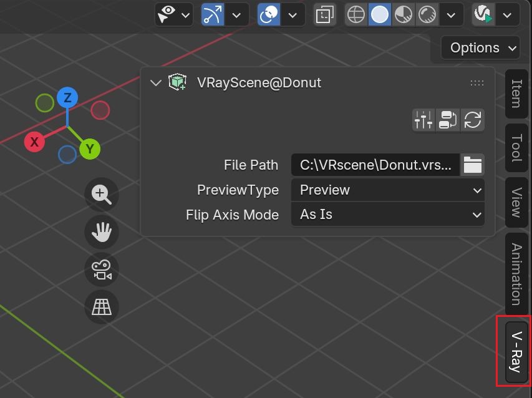Click the VRayScene@Donut panel title
This screenshot has height=398, width=532.
click(x=259, y=83)
